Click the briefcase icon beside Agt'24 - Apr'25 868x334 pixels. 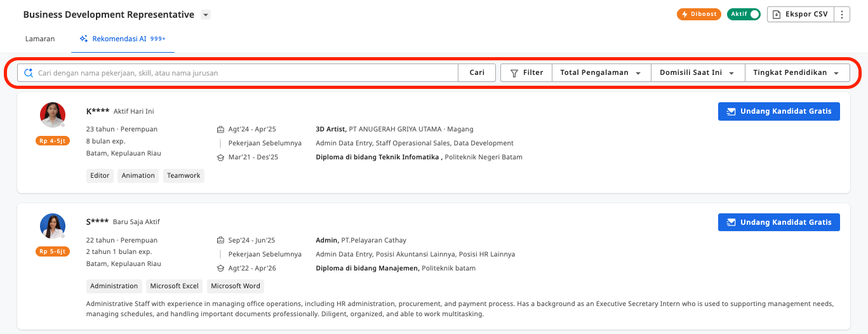[x=220, y=129]
